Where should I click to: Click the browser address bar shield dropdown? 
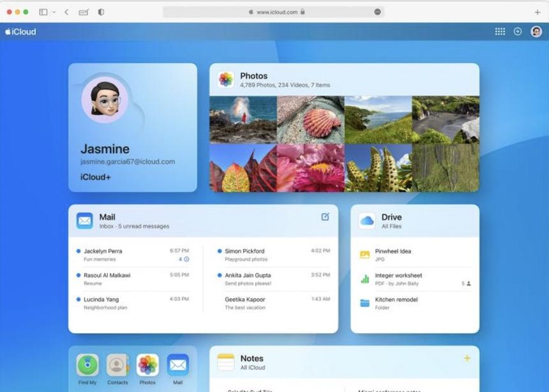(x=377, y=11)
